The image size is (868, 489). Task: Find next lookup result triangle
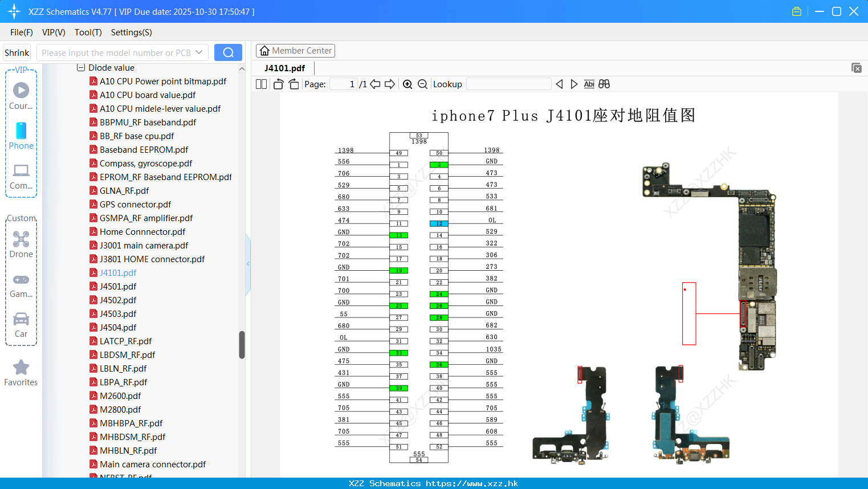pyautogui.click(x=574, y=84)
